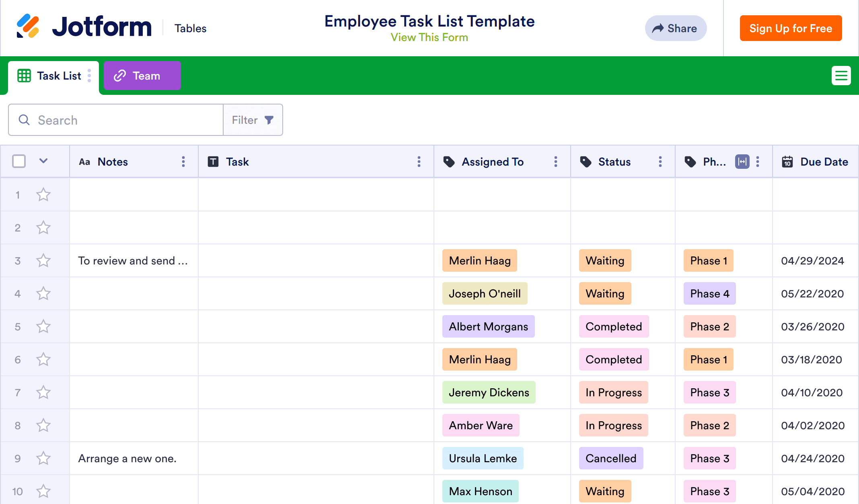
Task: Switch to the Team tab
Action: point(142,76)
